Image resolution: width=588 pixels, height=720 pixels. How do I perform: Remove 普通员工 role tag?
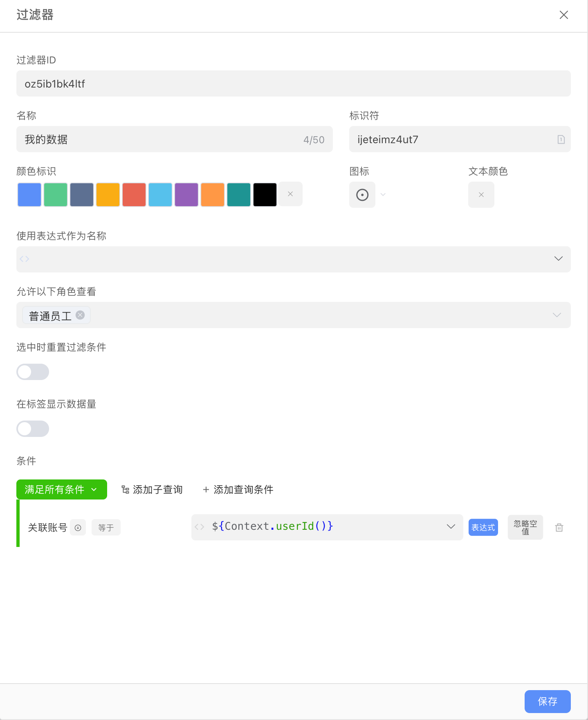[x=81, y=315]
